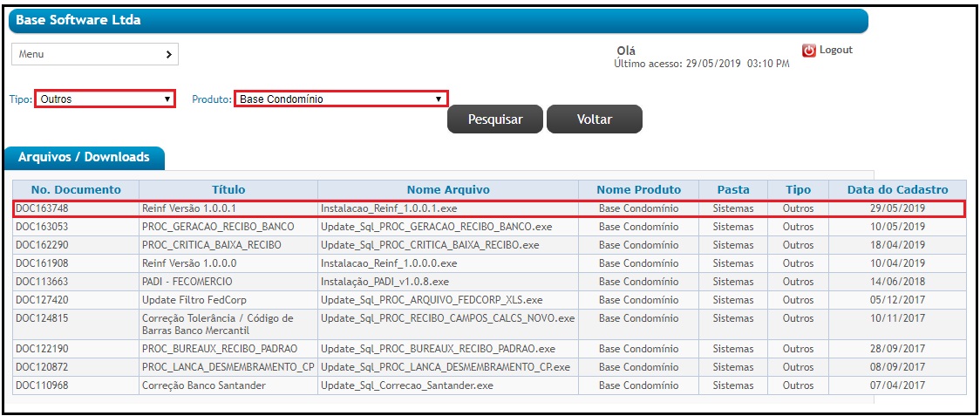Click the date 10/11/2017
The width and height of the screenshot is (980, 416).
pos(897,317)
